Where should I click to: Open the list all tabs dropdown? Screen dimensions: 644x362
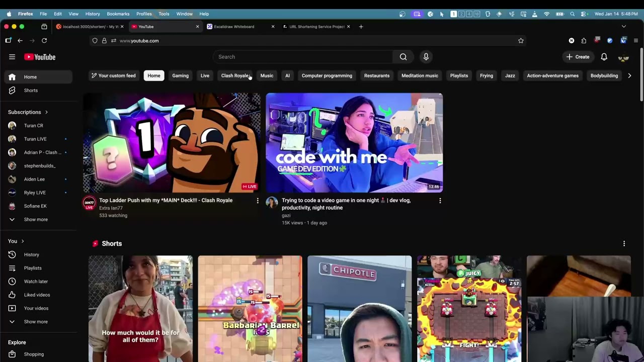pos(624,27)
